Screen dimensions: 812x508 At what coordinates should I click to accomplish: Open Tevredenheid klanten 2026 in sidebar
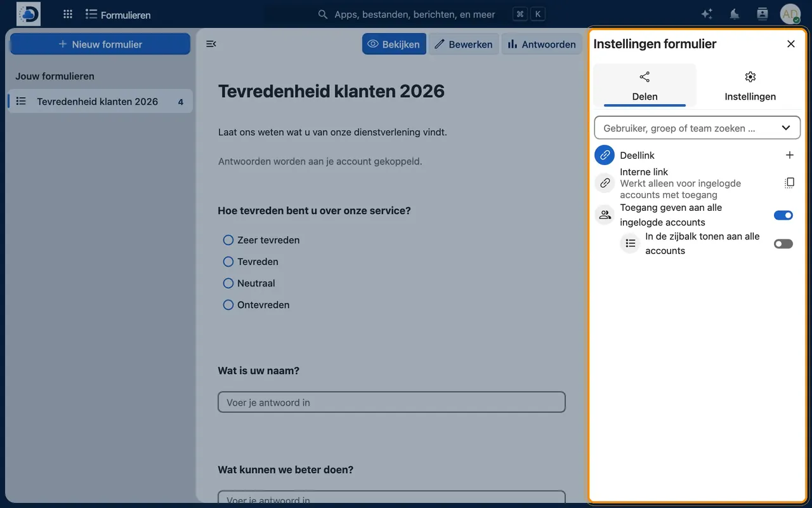coord(100,102)
